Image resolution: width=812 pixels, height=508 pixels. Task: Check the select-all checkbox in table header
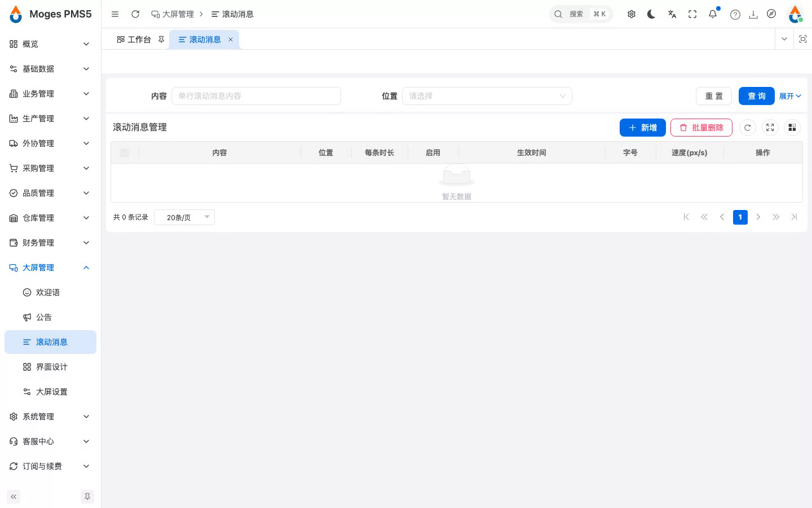(x=125, y=152)
